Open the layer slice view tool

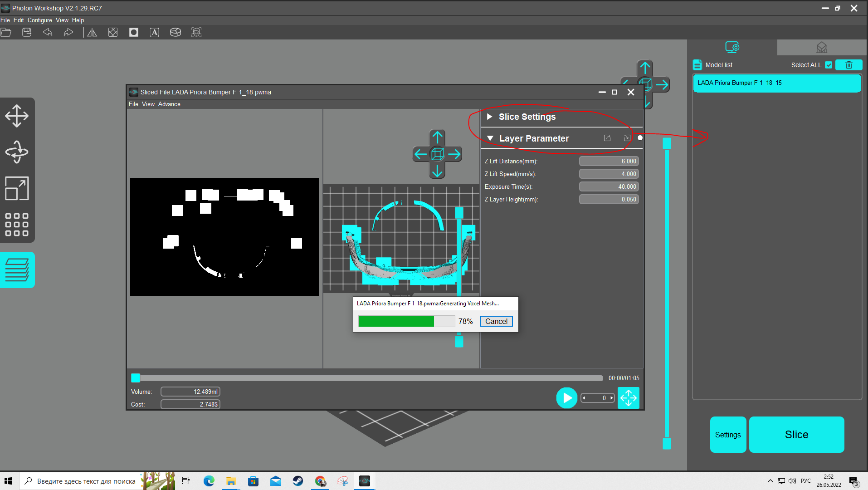[17, 270]
